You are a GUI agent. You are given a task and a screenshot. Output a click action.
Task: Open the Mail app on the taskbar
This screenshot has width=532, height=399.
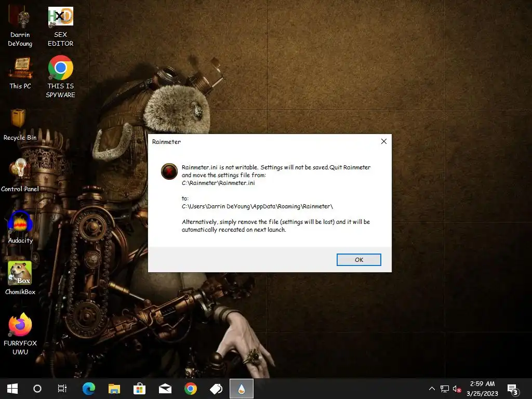pyautogui.click(x=165, y=389)
